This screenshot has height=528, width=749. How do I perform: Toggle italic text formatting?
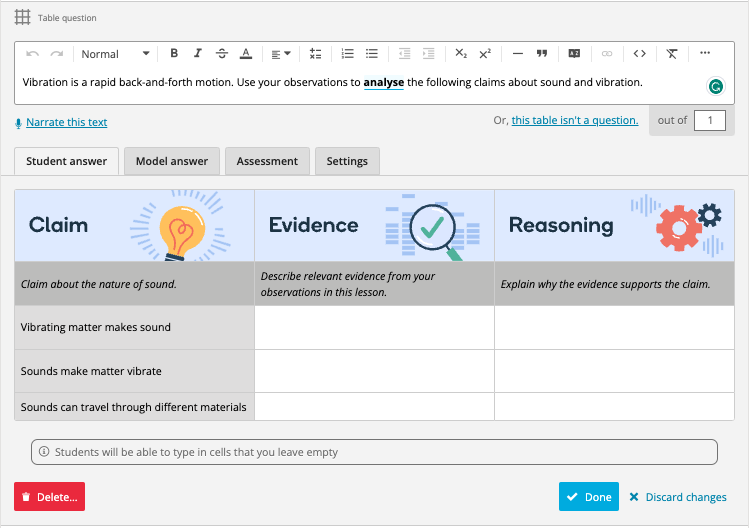(198, 54)
